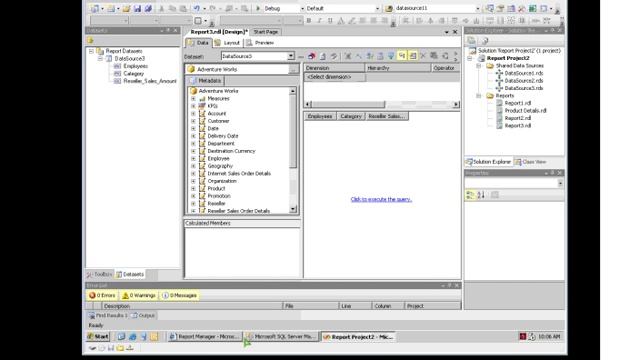640x360 pixels.
Task: Expand the Customer dimension node
Action: [x=193, y=121]
